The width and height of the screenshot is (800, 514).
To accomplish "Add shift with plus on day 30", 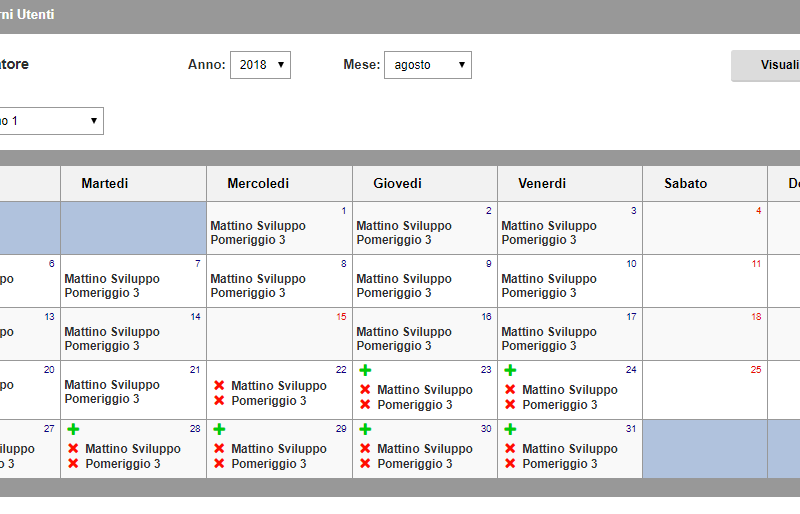I will click(365, 429).
